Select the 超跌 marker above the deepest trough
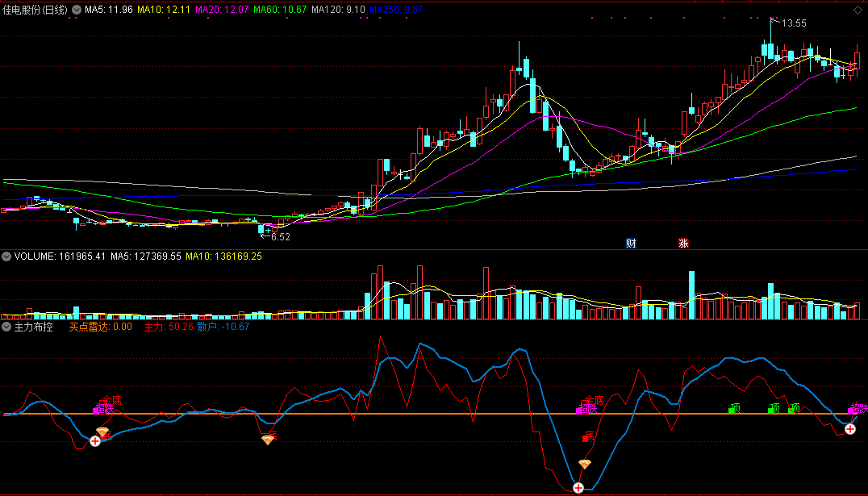868x496 pixels. pos(587,410)
